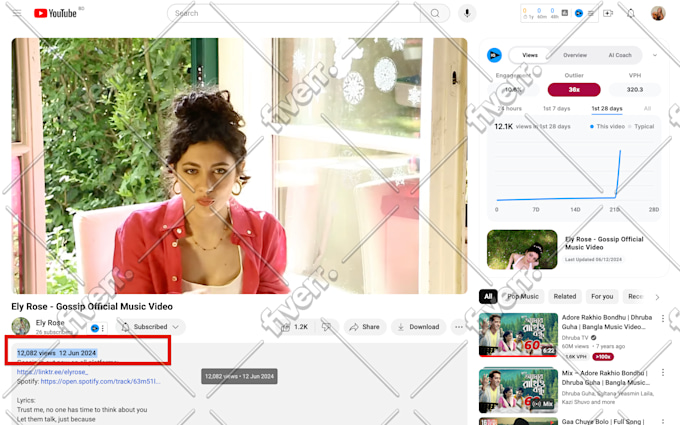Open options menu for Adore Rakhio Bondhu video
The width and height of the screenshot is (680, 425).
tap(663, 318)
